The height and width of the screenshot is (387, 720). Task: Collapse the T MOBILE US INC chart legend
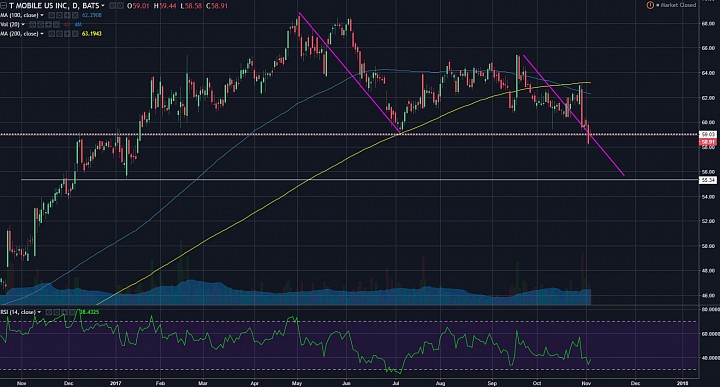pyautogui.click(x=3, y=6)
